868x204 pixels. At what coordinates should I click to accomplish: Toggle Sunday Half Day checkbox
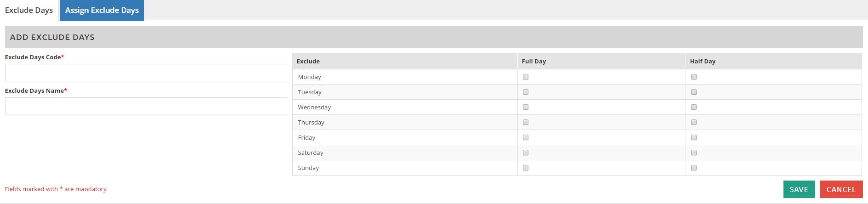coord(694,168)
